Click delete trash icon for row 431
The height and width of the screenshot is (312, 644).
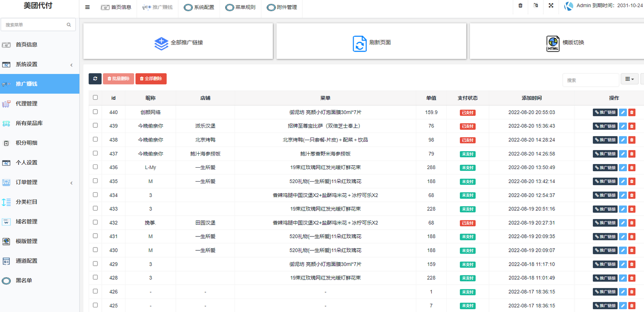(x=632, y=237)
